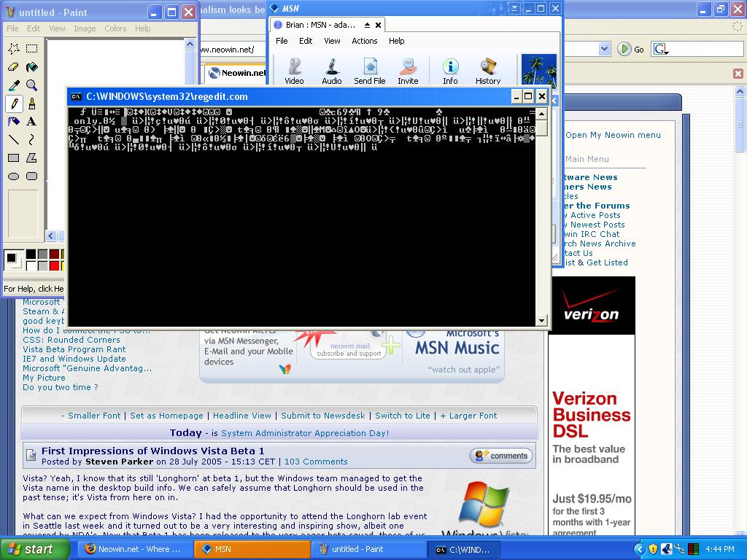
Task: Select the Magnifier tool
Action: (x=32, y=85)
